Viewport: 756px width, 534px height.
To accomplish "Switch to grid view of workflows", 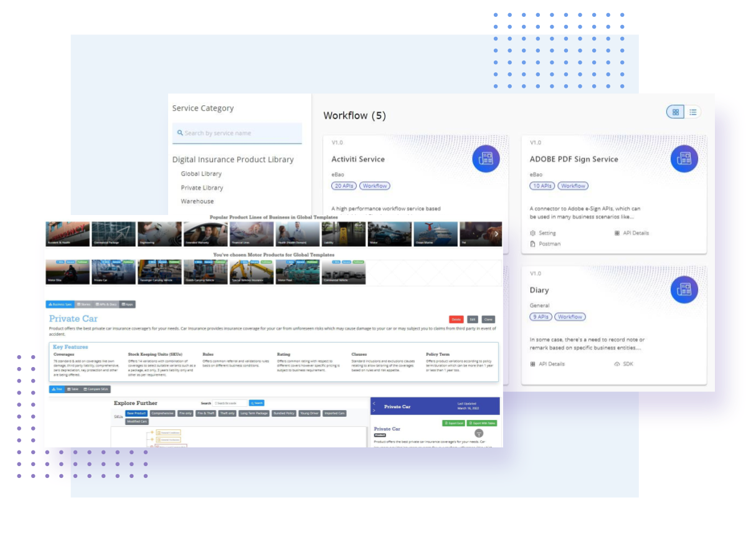I will (675, 112).
